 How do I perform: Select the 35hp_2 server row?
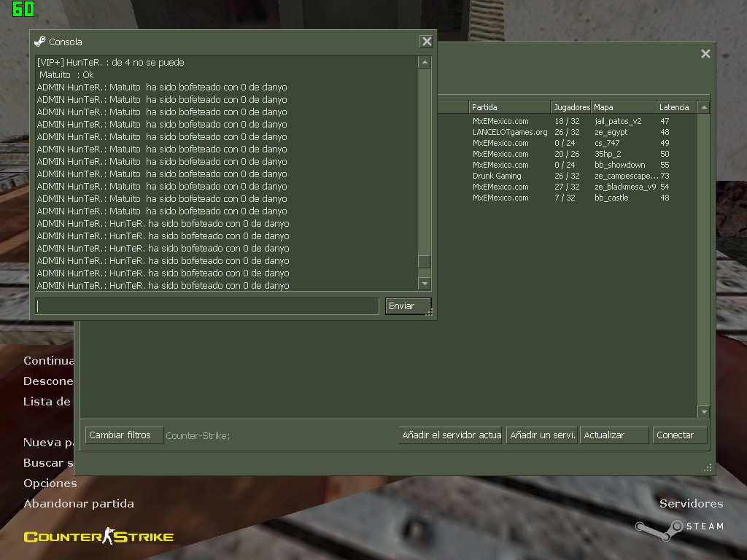[567, 154]
